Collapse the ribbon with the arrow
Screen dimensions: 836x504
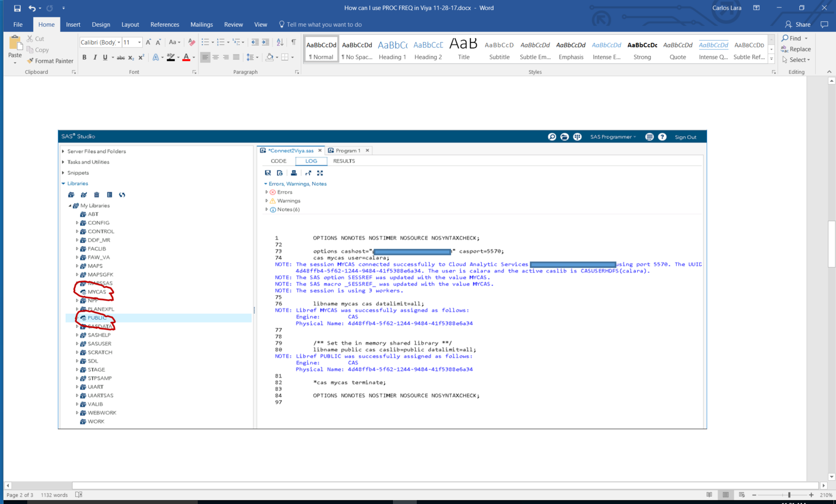coord(829,72)
